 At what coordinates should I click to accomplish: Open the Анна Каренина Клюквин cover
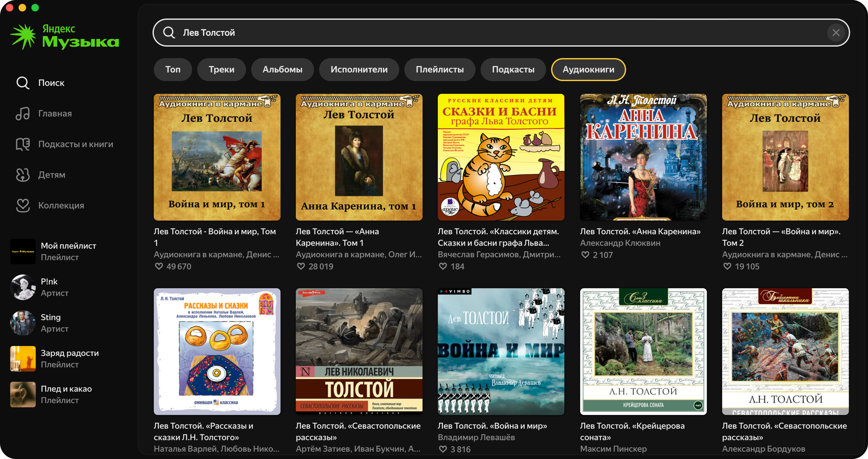point(643,157)
